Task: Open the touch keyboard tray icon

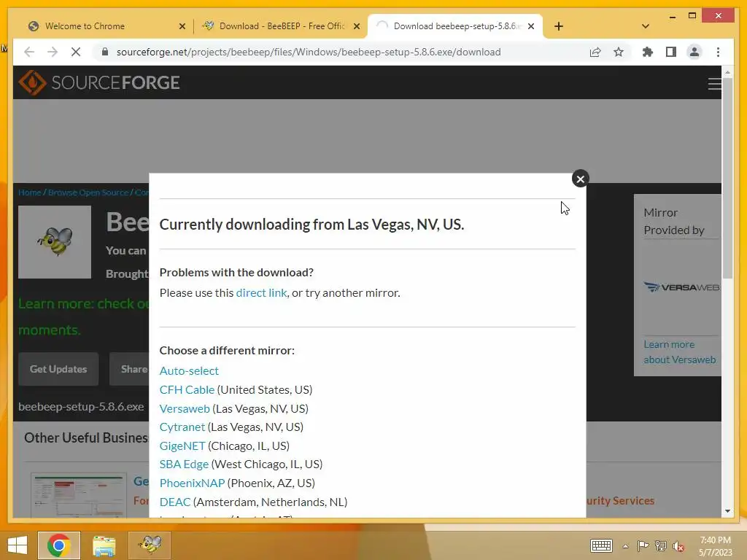Action: point(601,545)
